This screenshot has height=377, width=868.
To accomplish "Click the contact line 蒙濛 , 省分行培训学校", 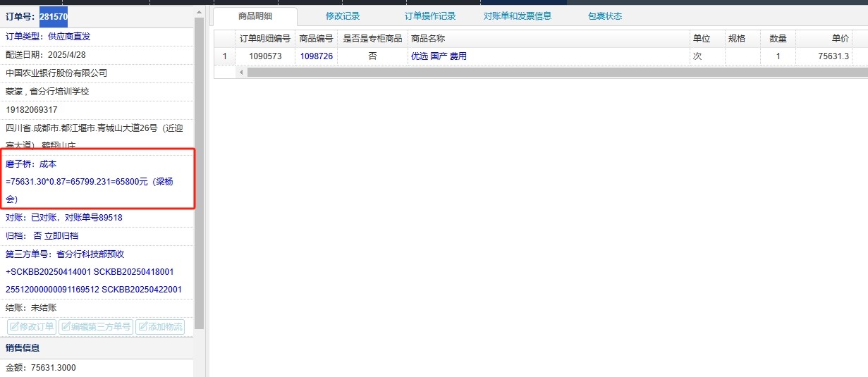I will point(47,92).
